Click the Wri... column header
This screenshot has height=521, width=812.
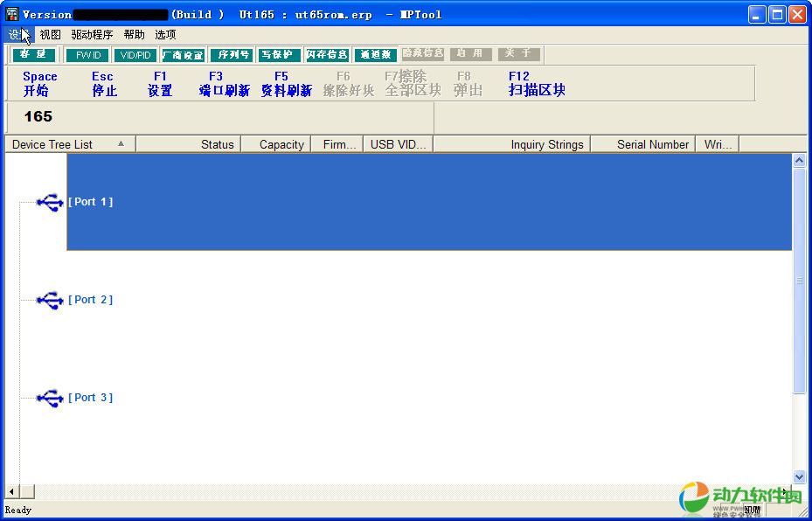[718, 144]
